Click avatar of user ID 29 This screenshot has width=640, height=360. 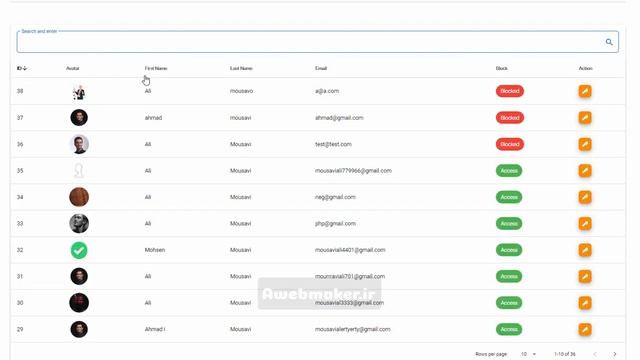coord(79,329)
